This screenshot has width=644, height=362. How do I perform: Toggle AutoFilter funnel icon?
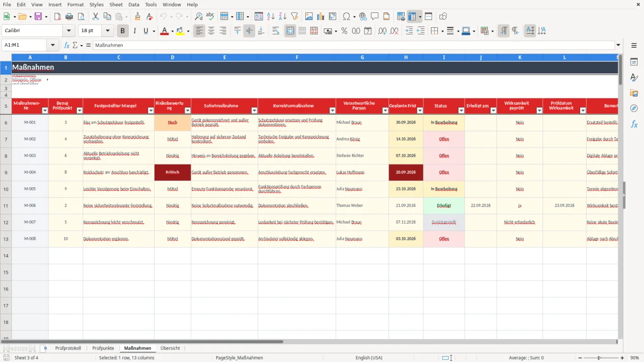click(x=295, y=17)
